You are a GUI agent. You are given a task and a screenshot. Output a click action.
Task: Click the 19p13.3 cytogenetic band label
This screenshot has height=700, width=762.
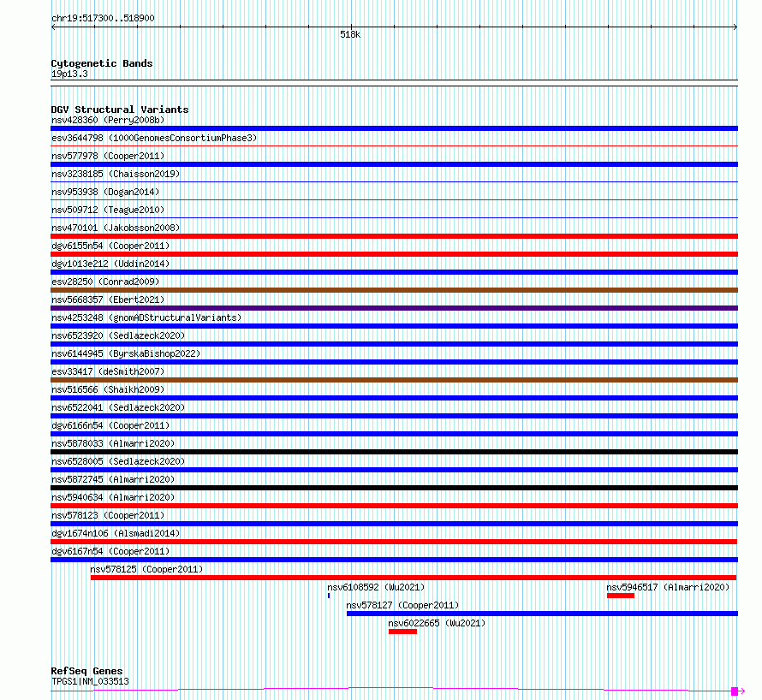(x=69, y=74)
